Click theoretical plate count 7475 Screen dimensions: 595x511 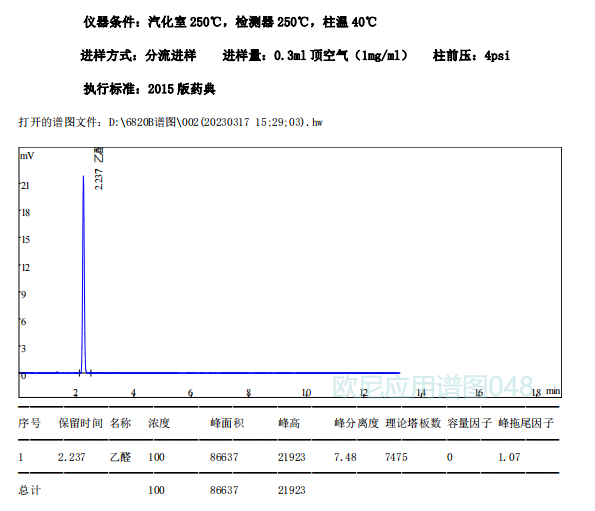(x=396, y=457)
